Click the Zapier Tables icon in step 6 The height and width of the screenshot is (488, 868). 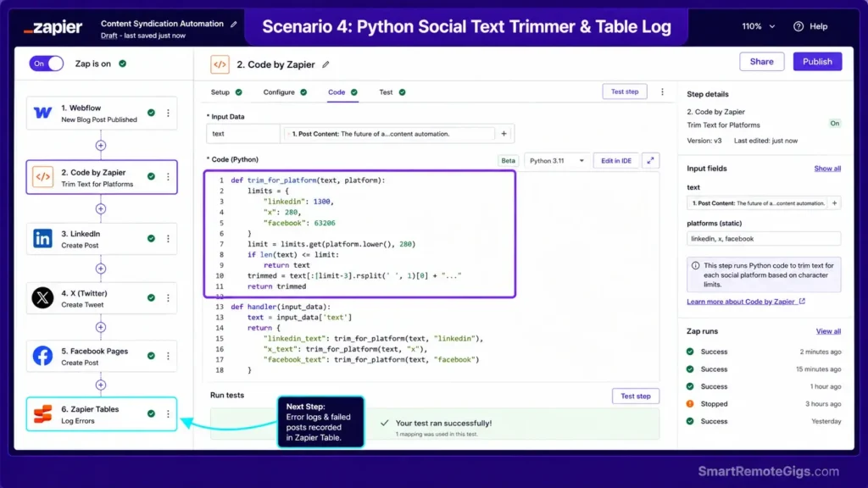42,413
